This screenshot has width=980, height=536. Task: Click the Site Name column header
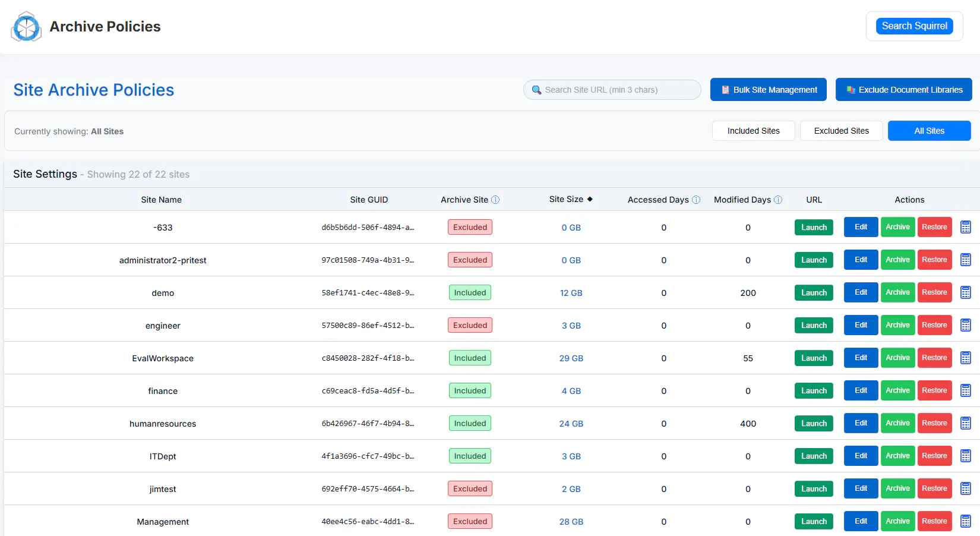(162, 200)
